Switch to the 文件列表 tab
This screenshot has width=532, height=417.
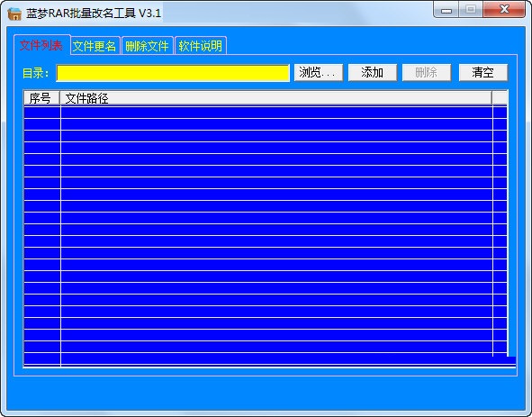coord(42,45)
